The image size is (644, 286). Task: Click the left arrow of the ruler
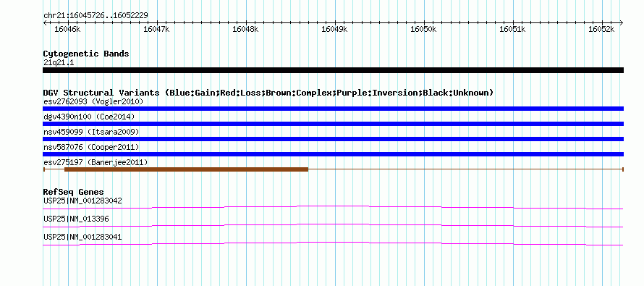point(45,22)
